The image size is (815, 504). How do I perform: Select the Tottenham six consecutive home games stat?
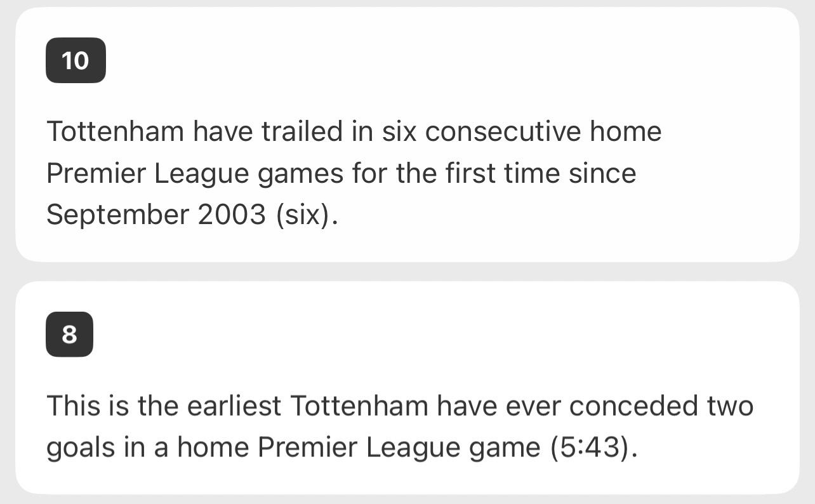coord(354,173)
